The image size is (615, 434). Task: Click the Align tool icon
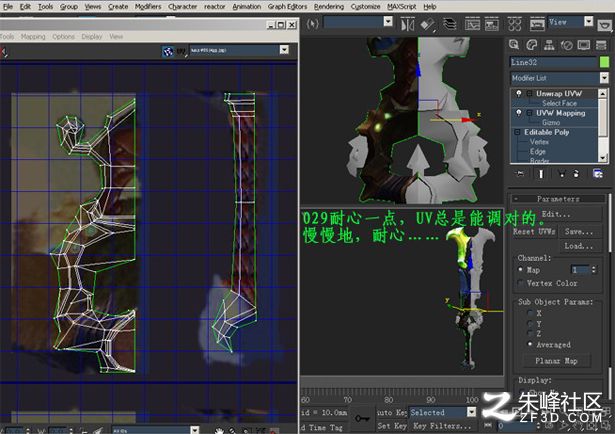427,25
